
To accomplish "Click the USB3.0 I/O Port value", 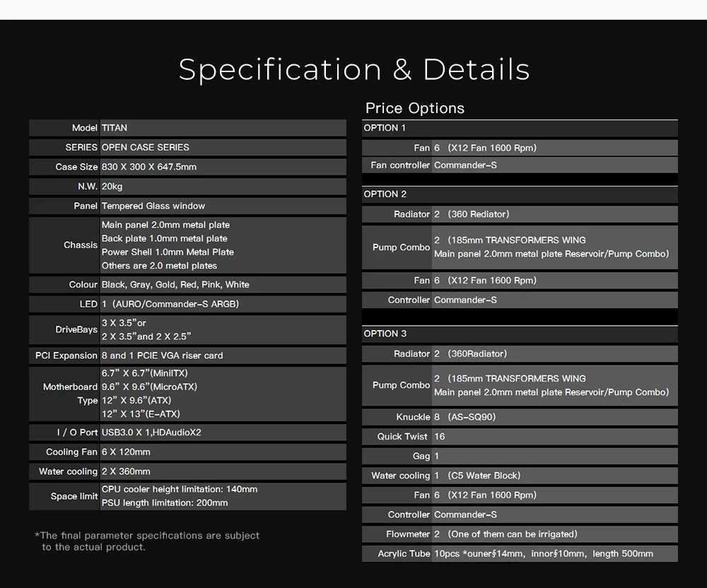I will pos(151,433).
